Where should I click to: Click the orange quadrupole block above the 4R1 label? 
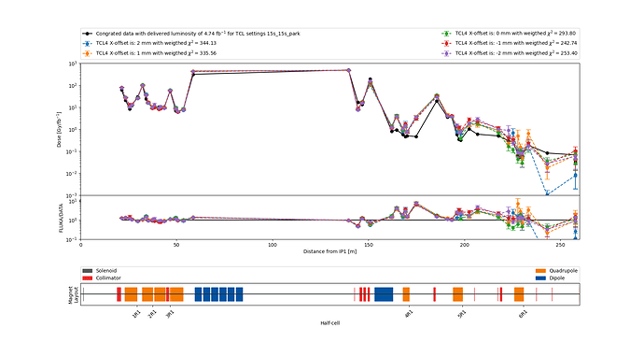coord(406,294)
